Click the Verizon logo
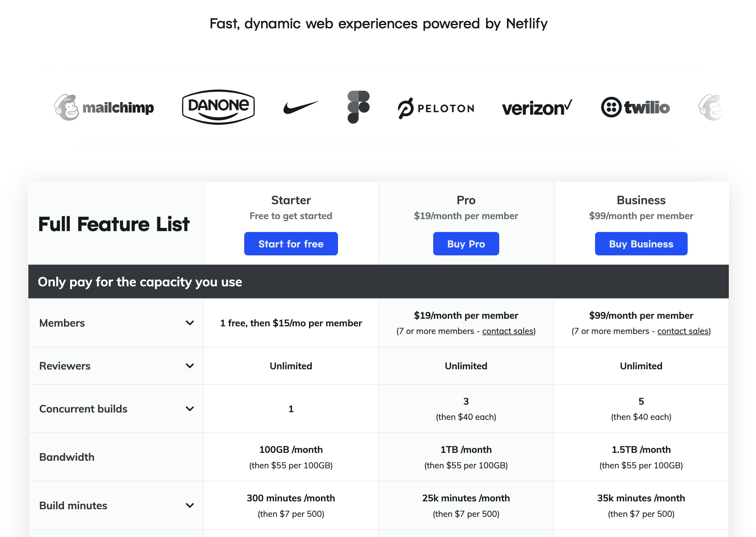 [537, 108]
